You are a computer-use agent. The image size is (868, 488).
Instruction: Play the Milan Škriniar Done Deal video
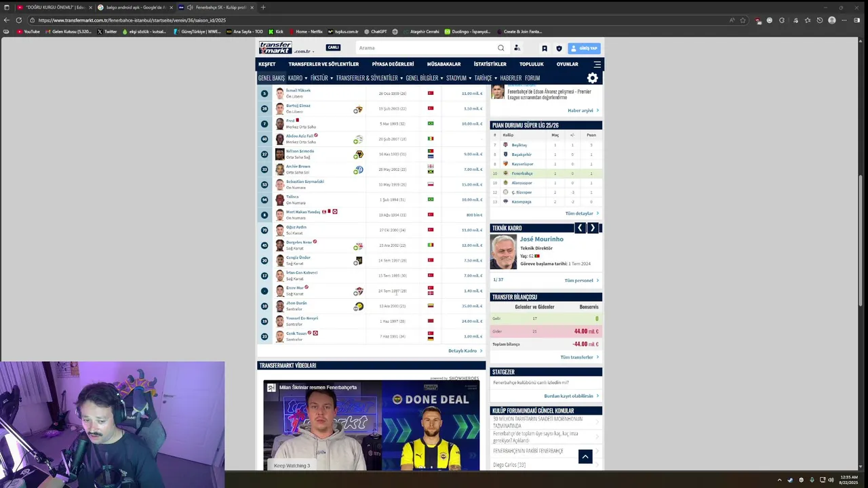coord(372,425)
